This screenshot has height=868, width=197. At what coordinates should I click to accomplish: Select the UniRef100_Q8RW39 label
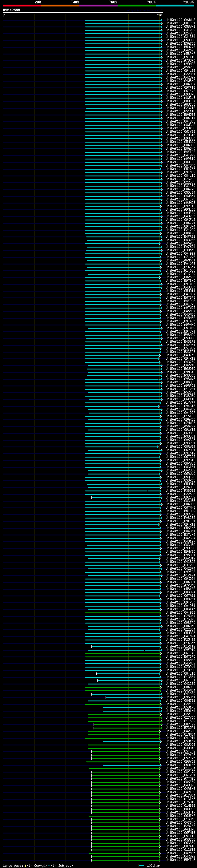point(180,447)
